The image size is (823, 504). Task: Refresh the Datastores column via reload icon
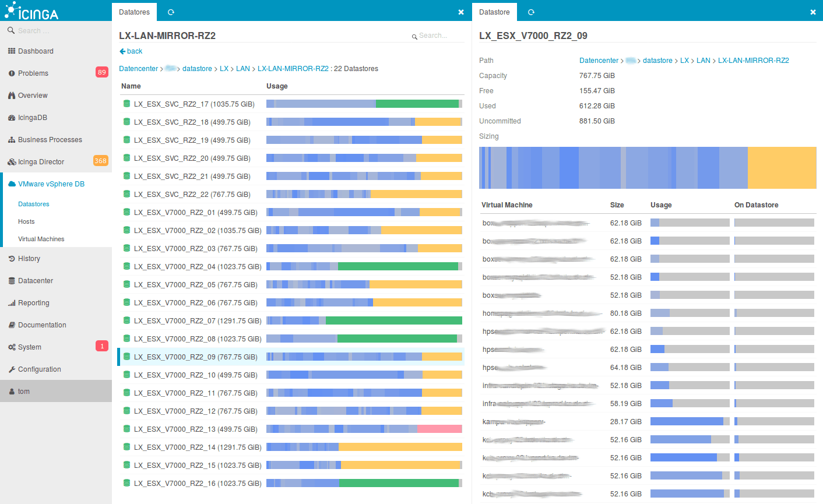(171, 12)
